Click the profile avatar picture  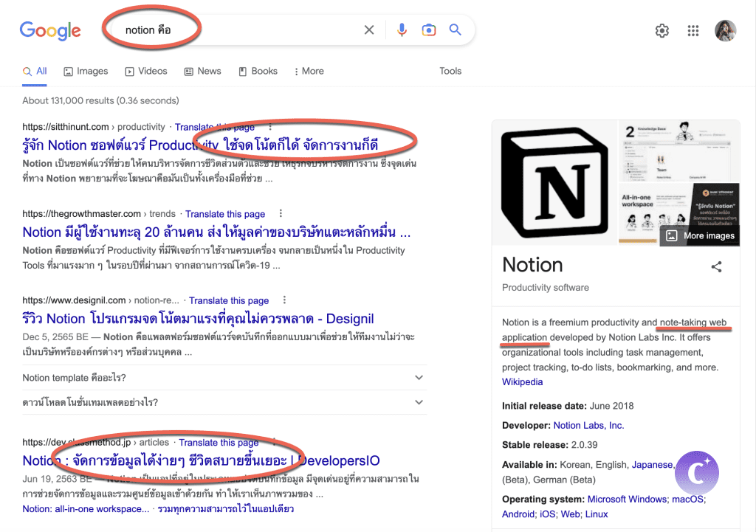(x=725, y=31)
